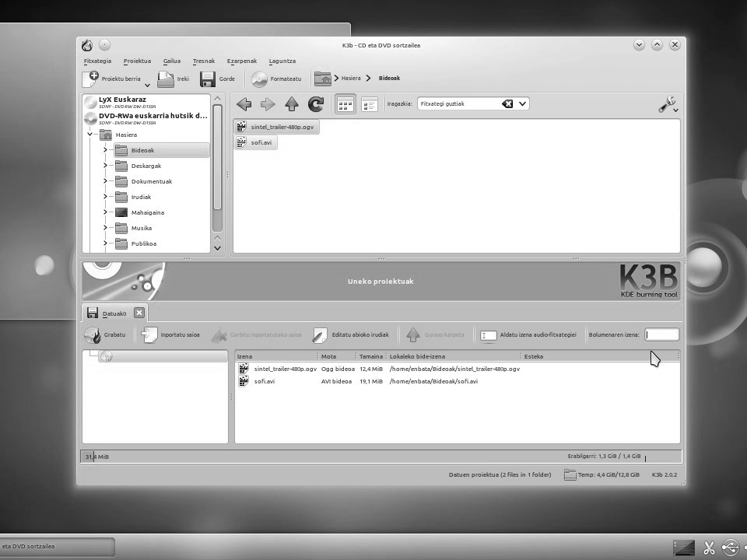
Task: Click the Temp folder icon in status bar
Action: coord(570,474)
